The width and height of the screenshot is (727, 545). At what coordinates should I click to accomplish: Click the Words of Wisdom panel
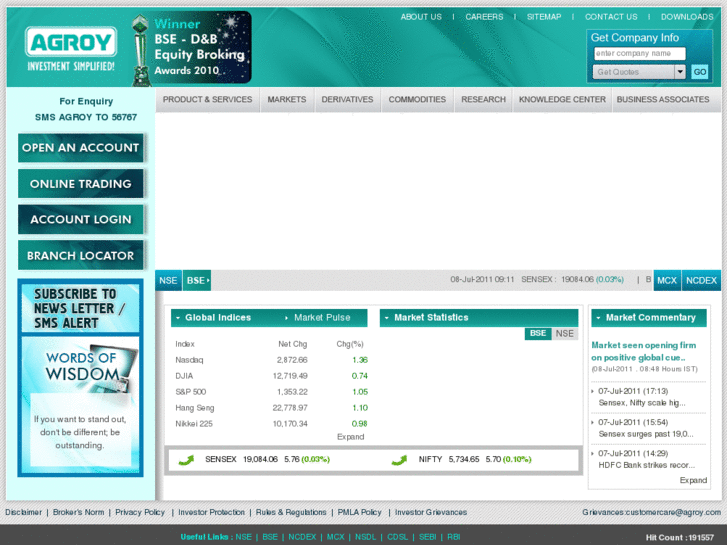tap(80, 403)
